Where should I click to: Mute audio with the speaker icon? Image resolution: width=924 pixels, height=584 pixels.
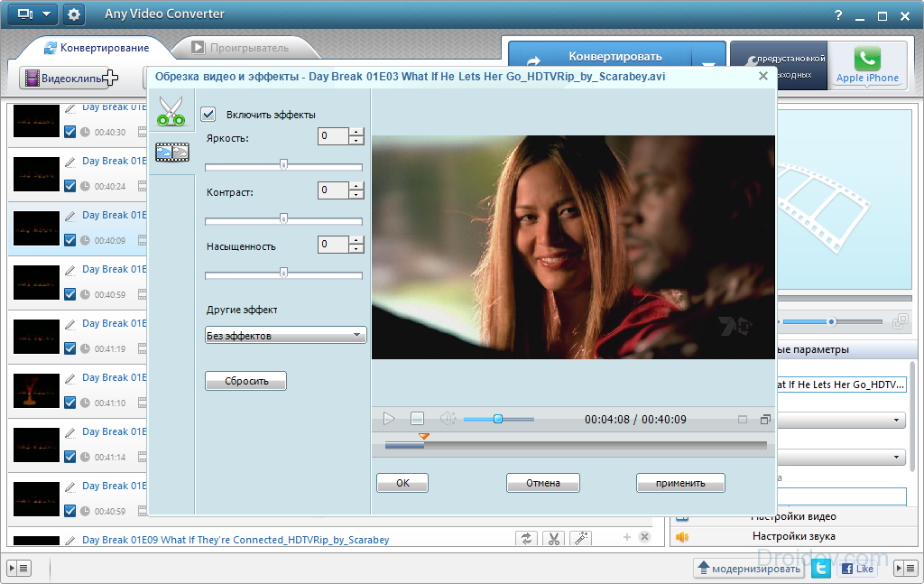pyautogui.click(x=448, y=419)
